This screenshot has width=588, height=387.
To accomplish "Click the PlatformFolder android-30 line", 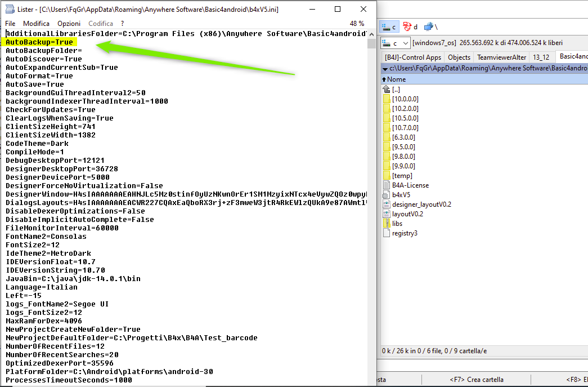I will (x=110, y=372).
